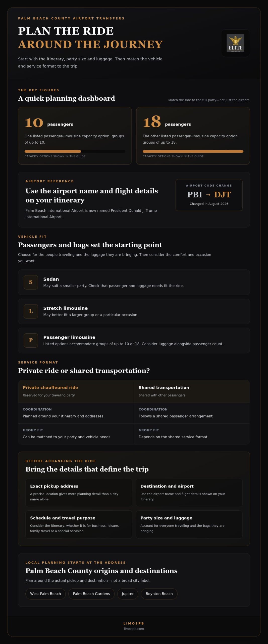This screenshot has height=644, width=268.
Task: Click the large 18 passengers figure
Action: pyautogui.click(x=152, y=122)
